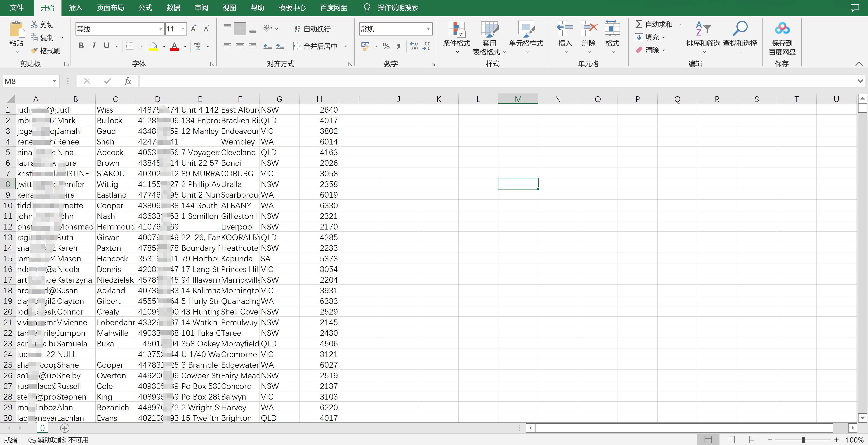This screenshot has height=445, width=868.
Task: Click 合并后居中 merge and center
Action: 316,46
